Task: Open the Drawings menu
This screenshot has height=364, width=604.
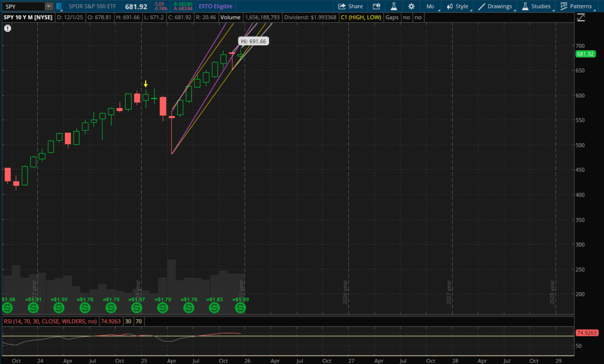Action: point(495,6)
